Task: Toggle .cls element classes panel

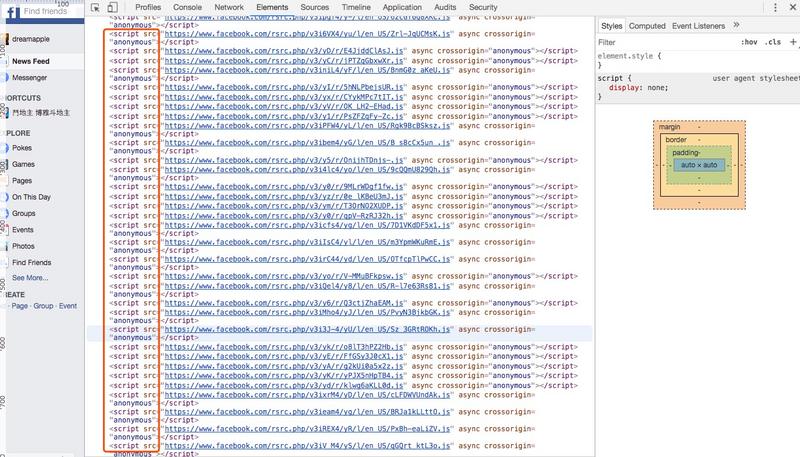Action: coord(772,42)
